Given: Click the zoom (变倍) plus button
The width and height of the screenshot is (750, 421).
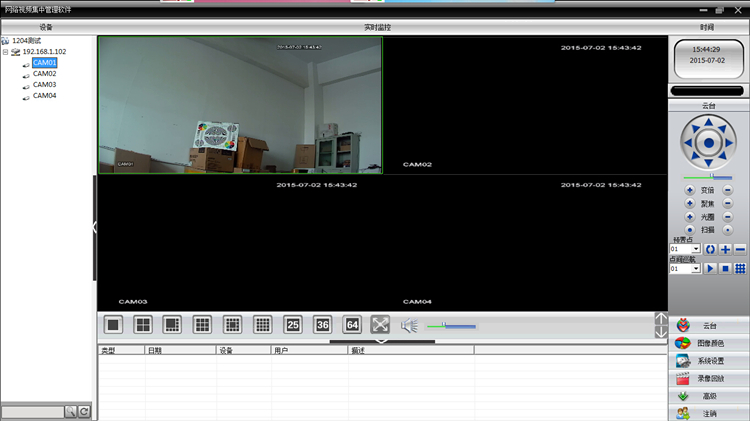Looking at the screenshot, I should point(689,190).
